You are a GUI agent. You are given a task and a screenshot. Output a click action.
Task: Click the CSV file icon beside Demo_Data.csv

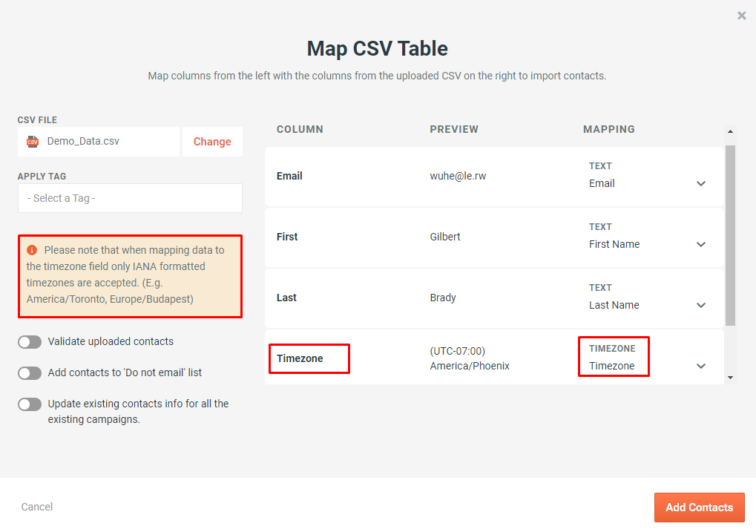click(31, 141)
